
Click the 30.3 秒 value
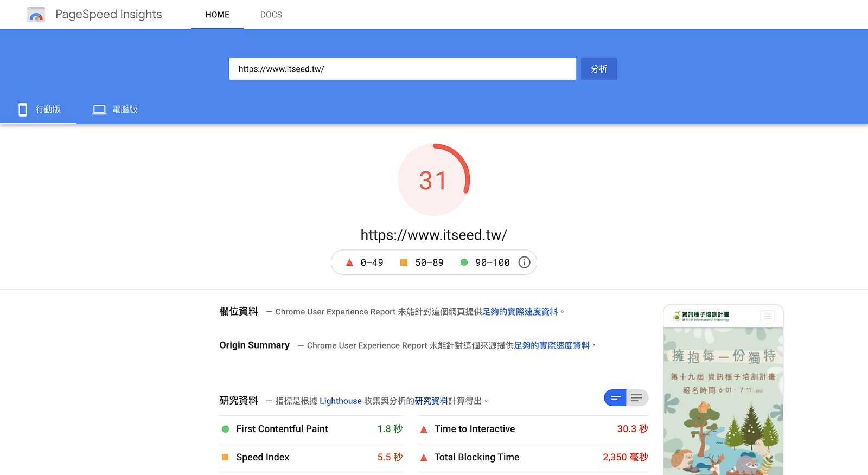[633, 429]
